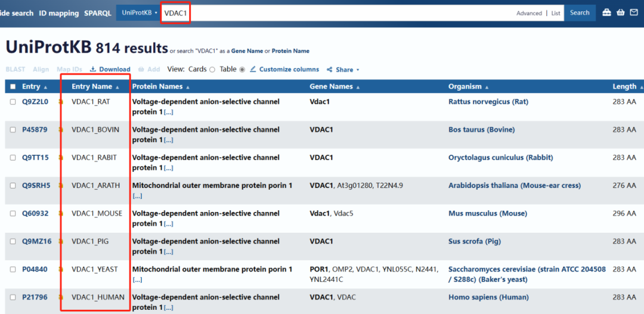
Task: Click the Download icon in toolbar
Action: point(93,69)
